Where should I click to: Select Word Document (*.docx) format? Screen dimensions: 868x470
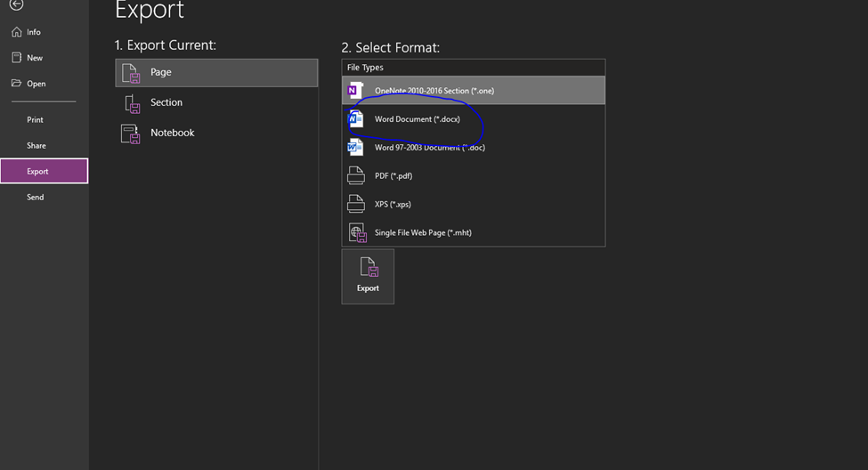point(474,119)
